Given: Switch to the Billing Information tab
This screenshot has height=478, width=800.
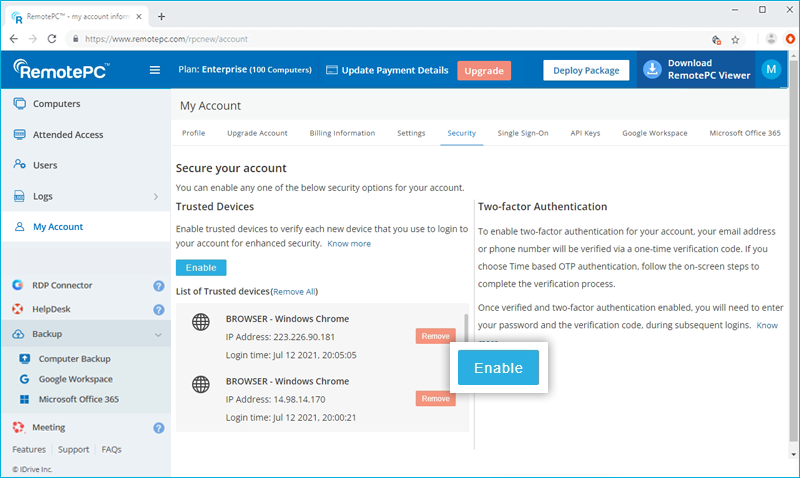Looking at the screenshot, I should pos(341,133).
